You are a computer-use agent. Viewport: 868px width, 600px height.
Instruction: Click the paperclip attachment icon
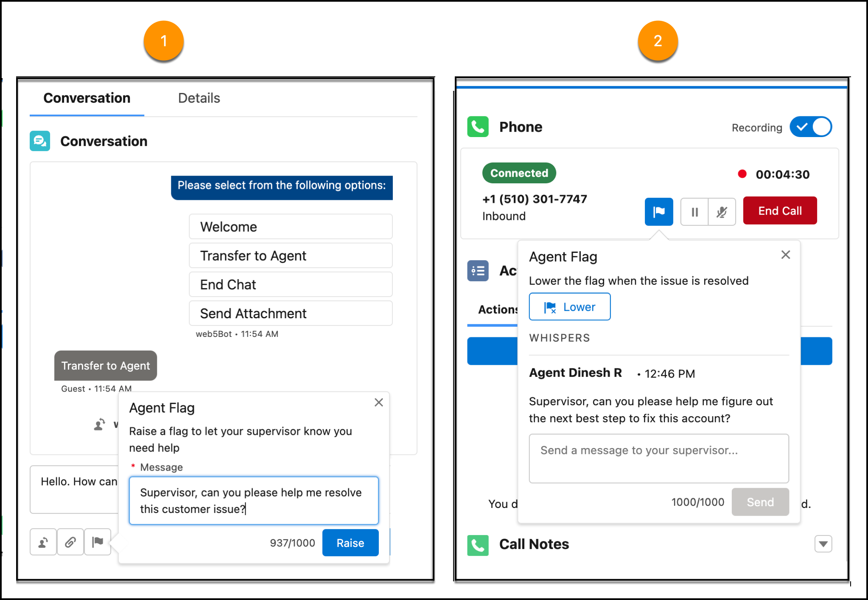[x=70, y=542]
